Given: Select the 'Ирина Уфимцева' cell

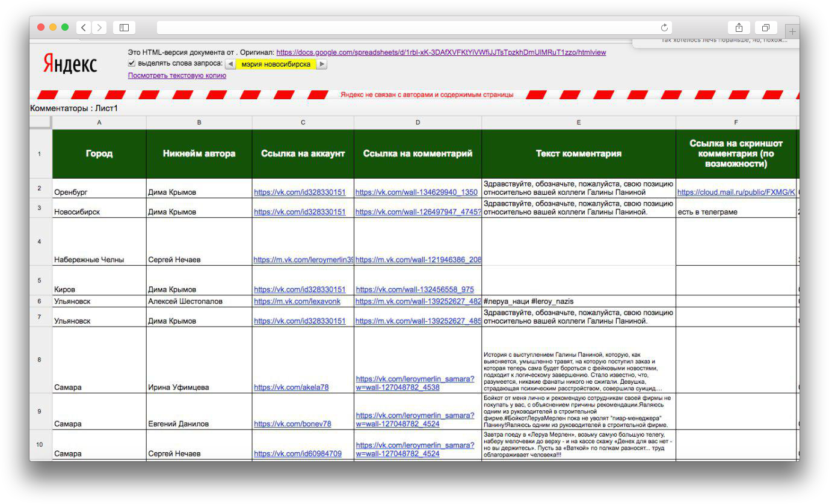Looking at the screenshot, I should [x=199, y=360].
